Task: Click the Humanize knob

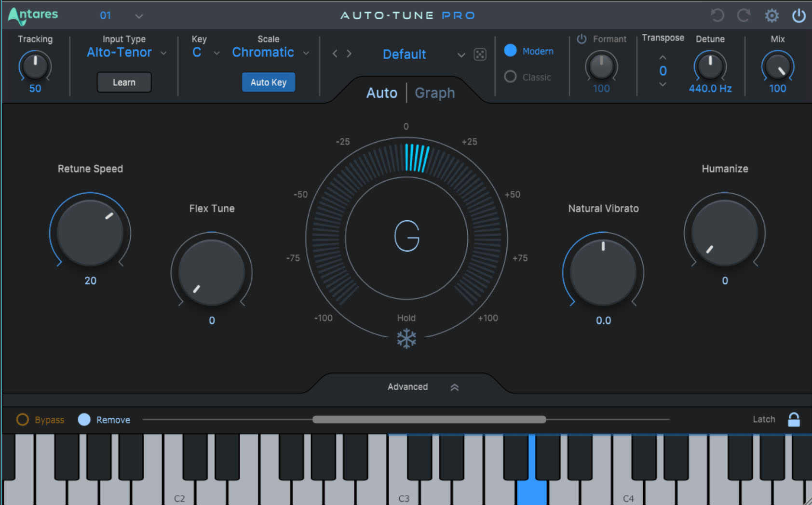Action: pyautogui.click(x=725, y=233)
